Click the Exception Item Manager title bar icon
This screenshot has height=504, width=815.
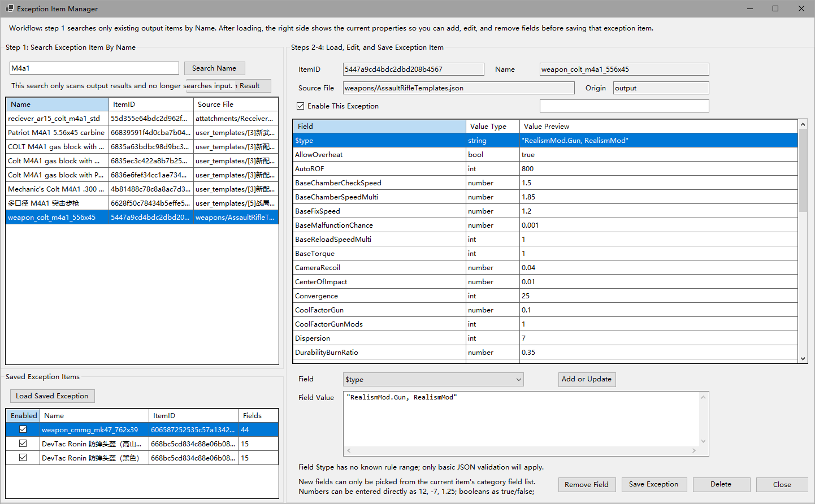(x=8, y=8)
